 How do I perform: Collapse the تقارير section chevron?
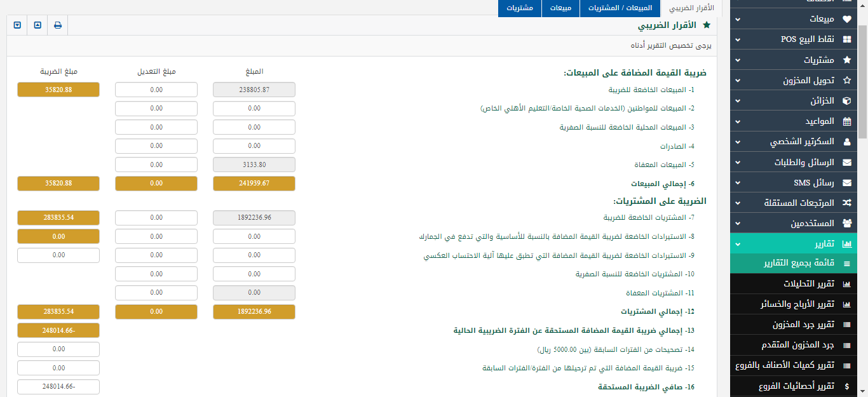[x=738, y=244]
